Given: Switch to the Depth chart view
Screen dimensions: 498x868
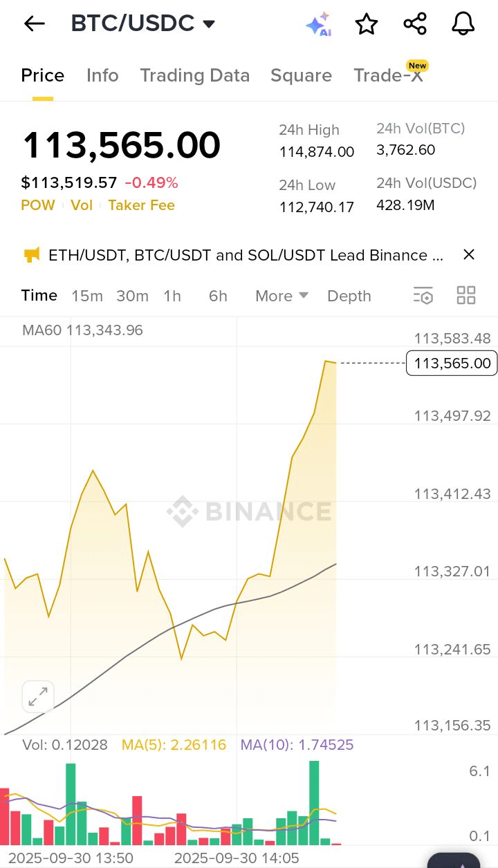Looking at the screenshot, I should tap(349, 296).
